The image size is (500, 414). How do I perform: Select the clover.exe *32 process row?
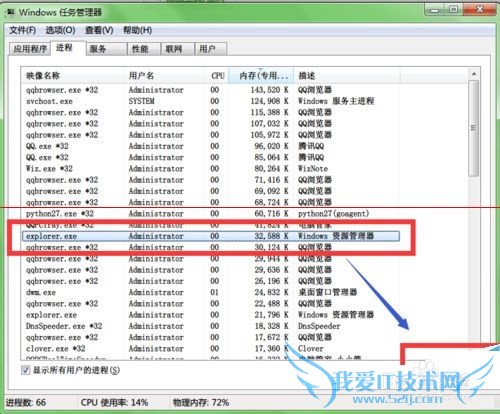click(211, 349)
